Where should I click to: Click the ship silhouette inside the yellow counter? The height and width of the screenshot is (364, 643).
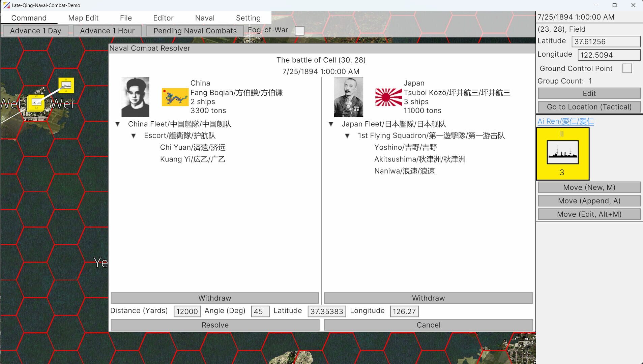562,152
